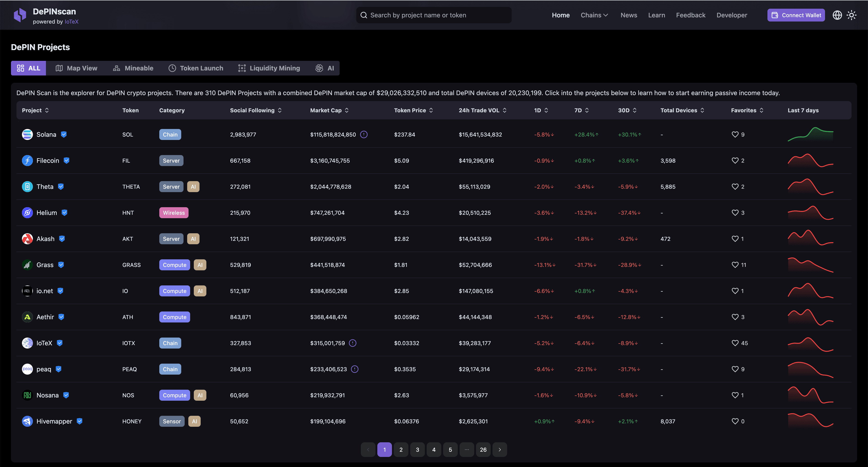The image size is (868, 467).
Task: Click the info icon beside IoTeX market cap
Action: coord(352,343)
